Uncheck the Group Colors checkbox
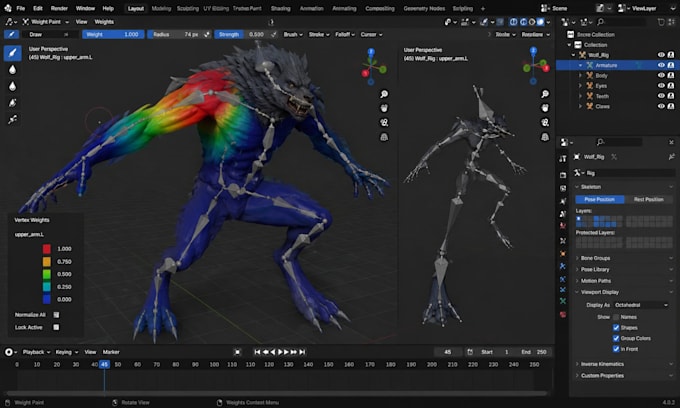Screen dimensions: 680x408 click(616, 338)
